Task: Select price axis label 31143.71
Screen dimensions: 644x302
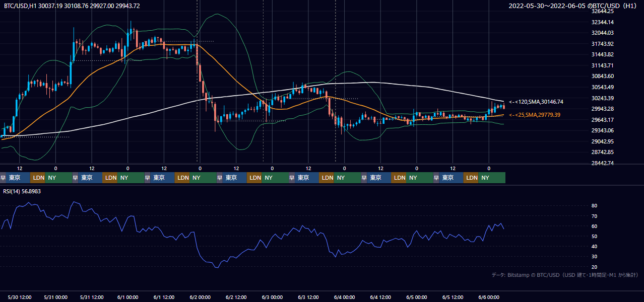Action: [x=602, y=65]
